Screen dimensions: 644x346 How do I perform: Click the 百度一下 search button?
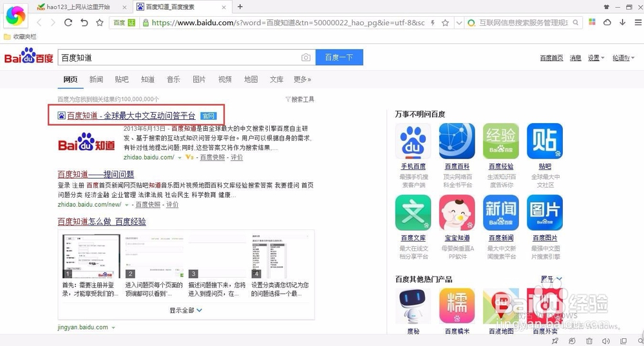click(339, 57)
